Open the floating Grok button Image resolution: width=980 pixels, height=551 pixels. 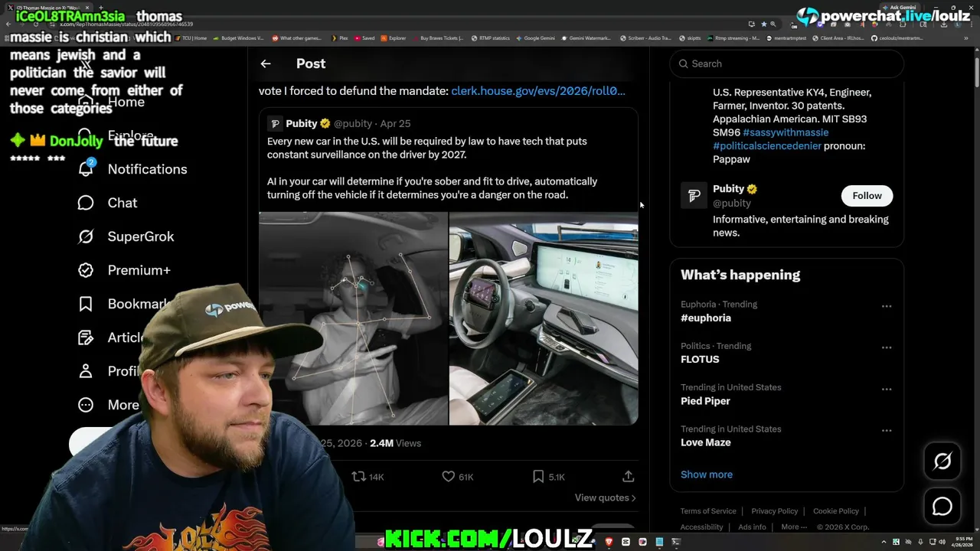pyautogui.click(x=942, y=461)
